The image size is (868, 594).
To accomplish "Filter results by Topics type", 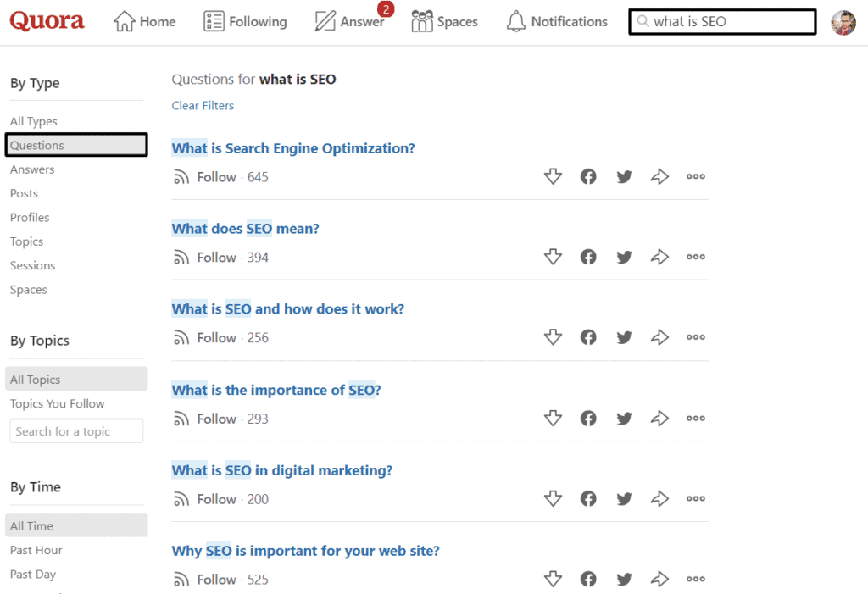I will click(26, 241).
